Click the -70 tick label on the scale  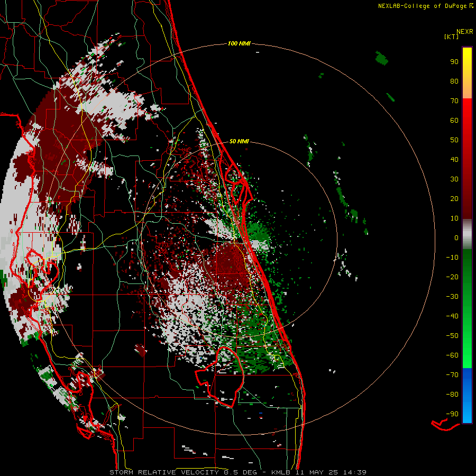pos(452,375)
